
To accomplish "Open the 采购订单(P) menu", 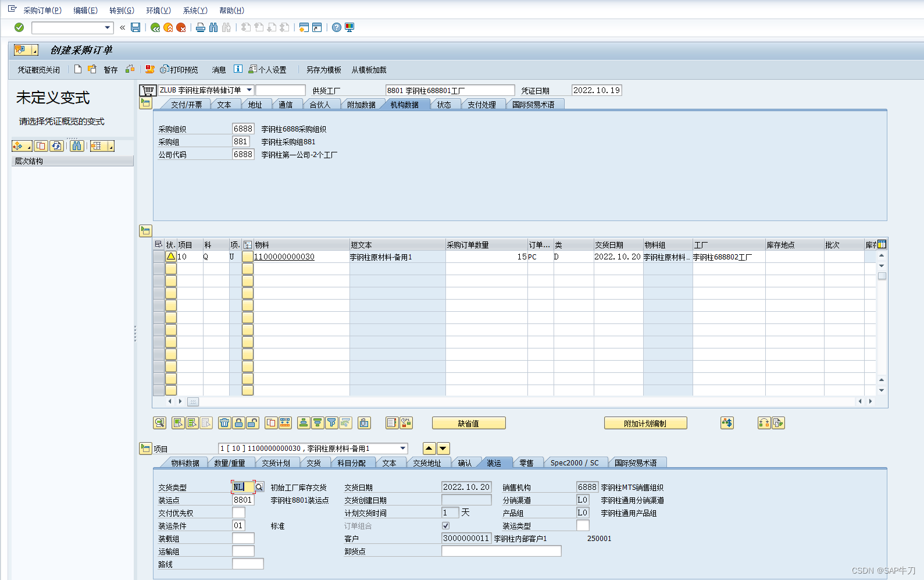I will coord(42,10).
